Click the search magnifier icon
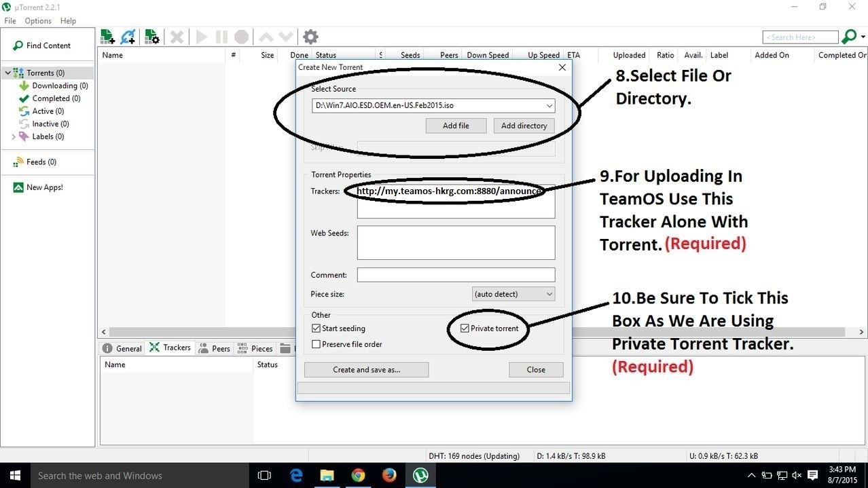 pos(849,37)
